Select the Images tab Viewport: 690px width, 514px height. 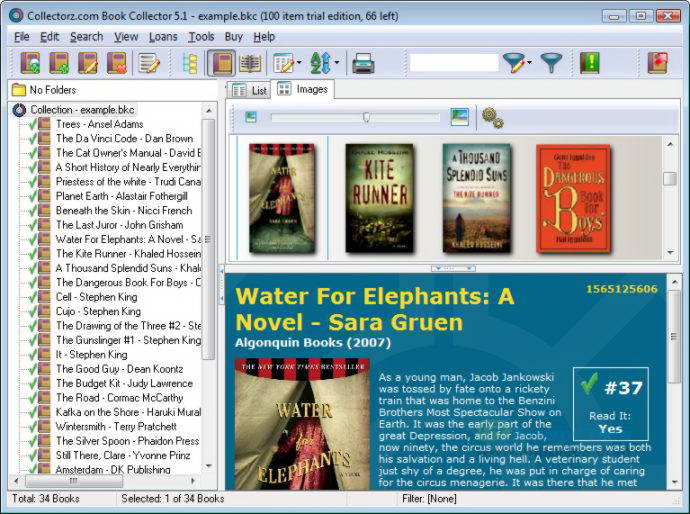coord(302,89)
